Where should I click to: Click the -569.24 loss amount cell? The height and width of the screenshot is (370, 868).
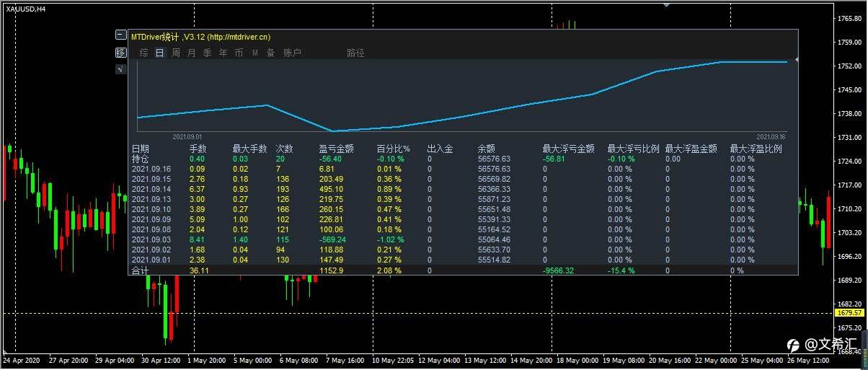tap(332, 239)
